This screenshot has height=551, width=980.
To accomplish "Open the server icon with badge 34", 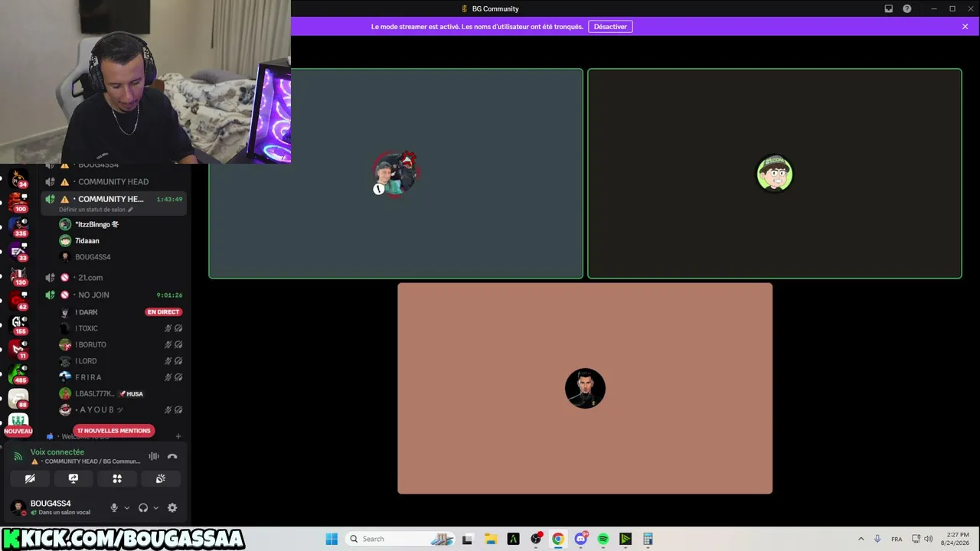I will (x=18, y=181).
